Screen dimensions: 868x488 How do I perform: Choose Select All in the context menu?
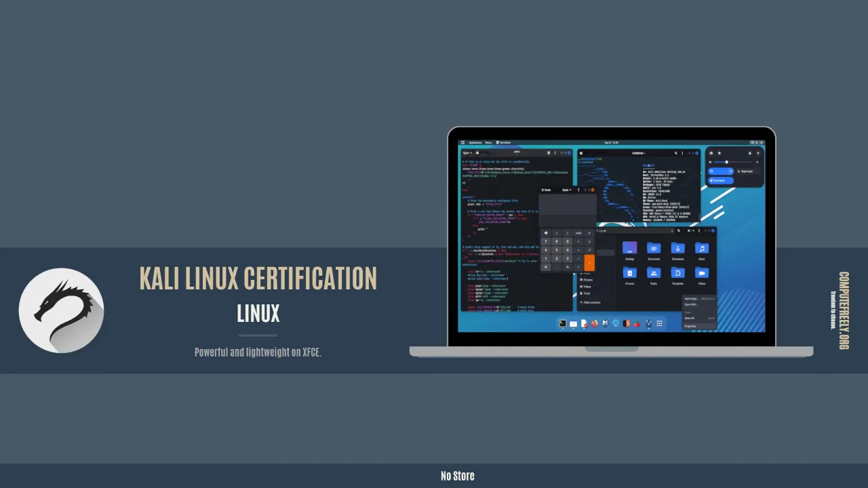click(699, 318)
